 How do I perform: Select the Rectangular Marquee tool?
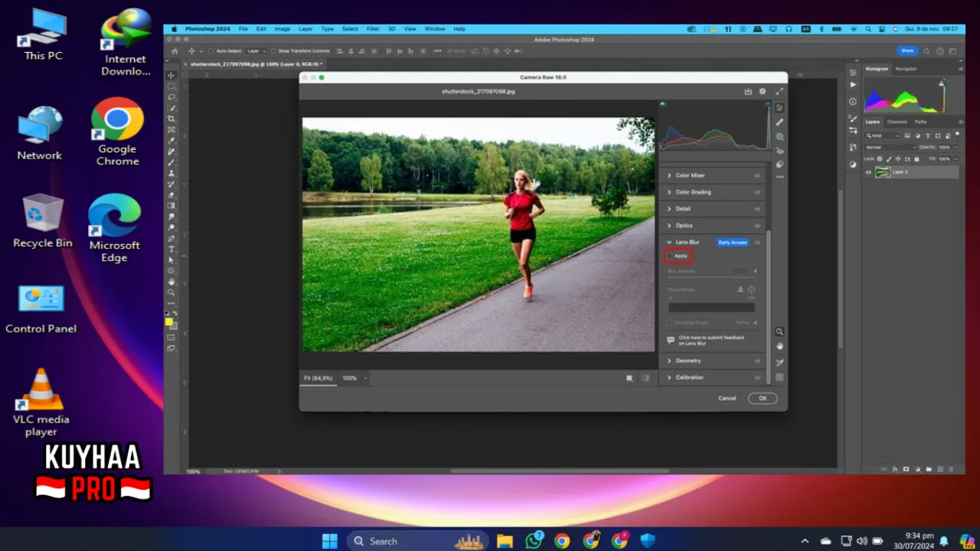(171, 86)
